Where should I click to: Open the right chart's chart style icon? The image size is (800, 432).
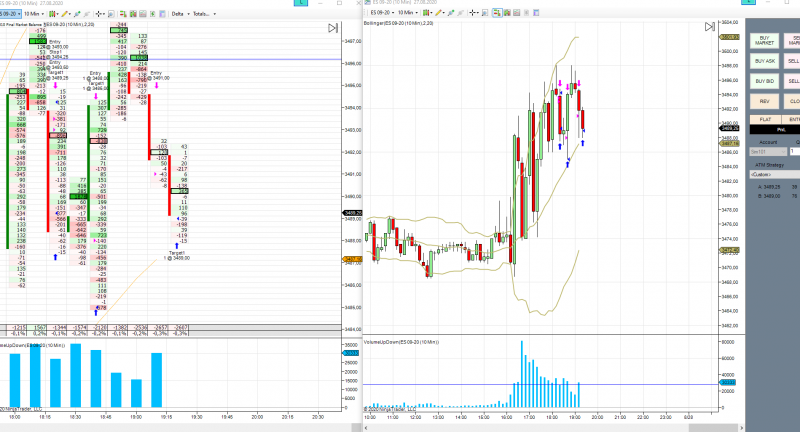click(426, 12)
